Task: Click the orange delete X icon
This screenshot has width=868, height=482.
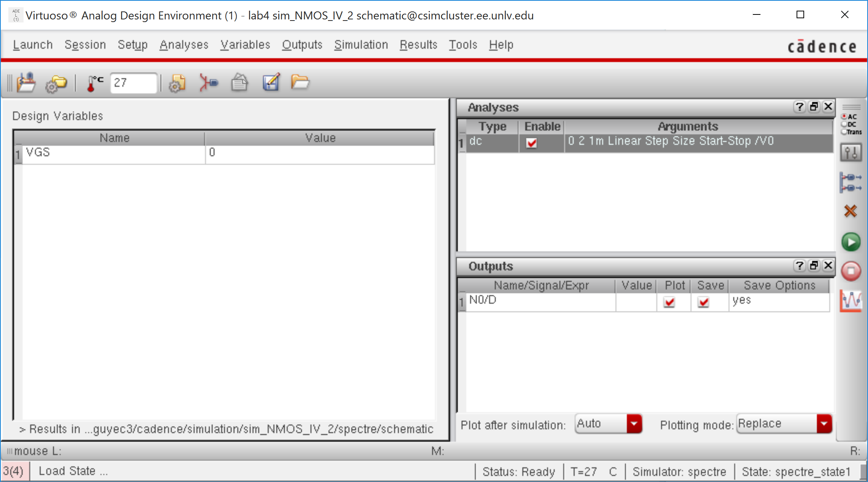Action: 851,211
